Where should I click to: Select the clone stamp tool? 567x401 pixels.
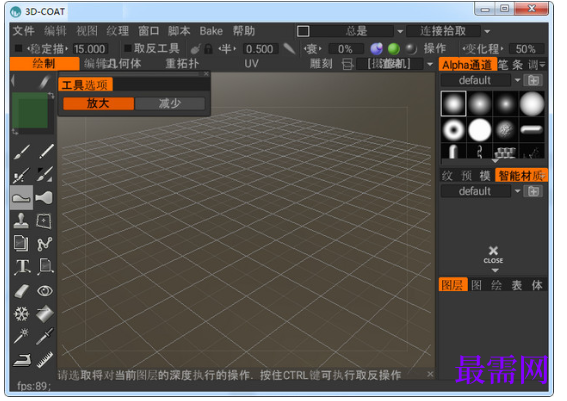pos(21,221)
